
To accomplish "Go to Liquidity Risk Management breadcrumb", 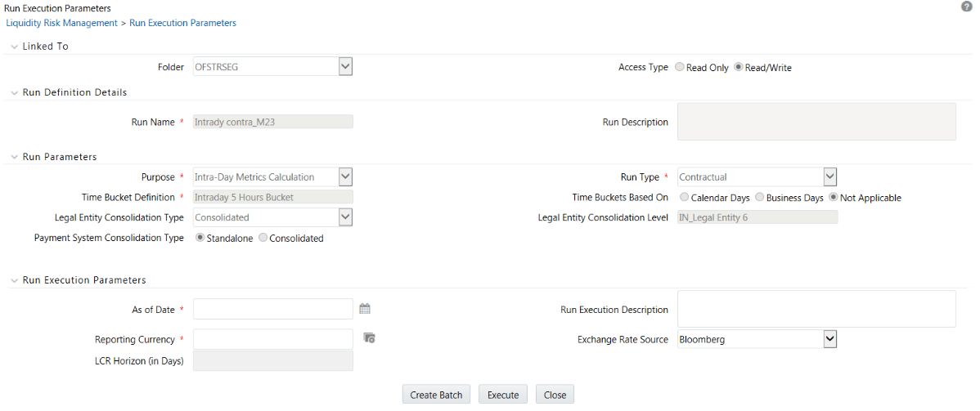I will pos(61,23).
